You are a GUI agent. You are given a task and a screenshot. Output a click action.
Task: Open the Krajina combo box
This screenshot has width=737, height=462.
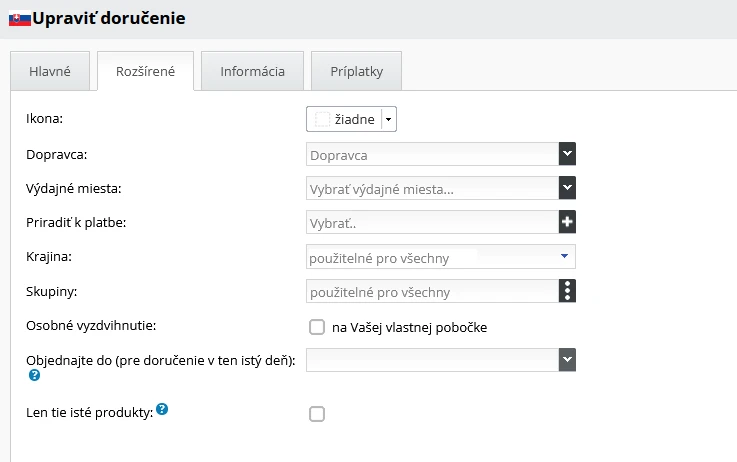[441, 257]
